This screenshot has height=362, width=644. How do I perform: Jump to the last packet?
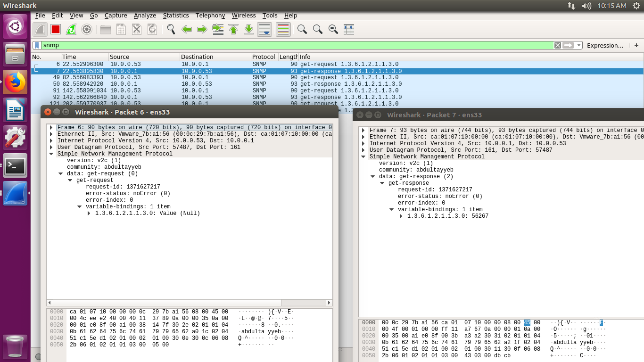[249, 29]
